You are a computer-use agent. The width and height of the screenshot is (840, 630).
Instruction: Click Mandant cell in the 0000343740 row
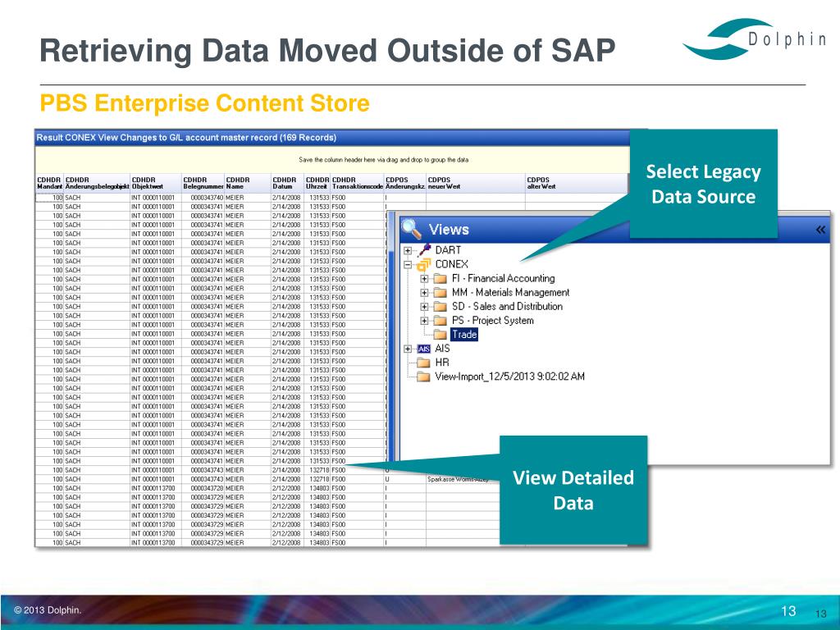tap(49, 198)
